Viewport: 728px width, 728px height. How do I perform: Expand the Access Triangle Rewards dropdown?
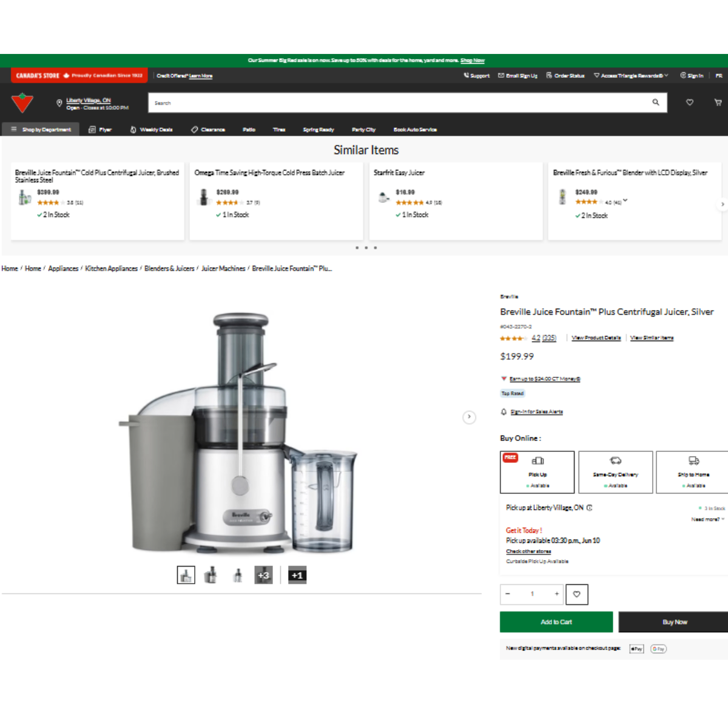(631, 76)
